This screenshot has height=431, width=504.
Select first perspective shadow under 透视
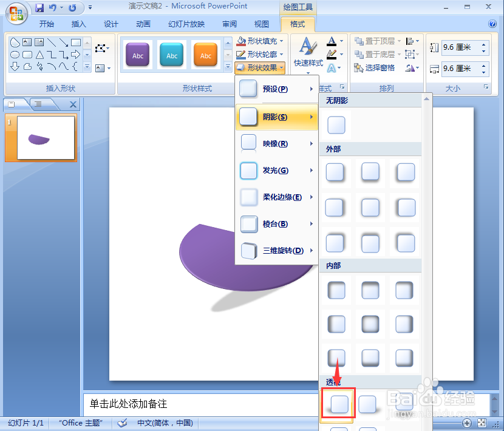tap(338, 404)
